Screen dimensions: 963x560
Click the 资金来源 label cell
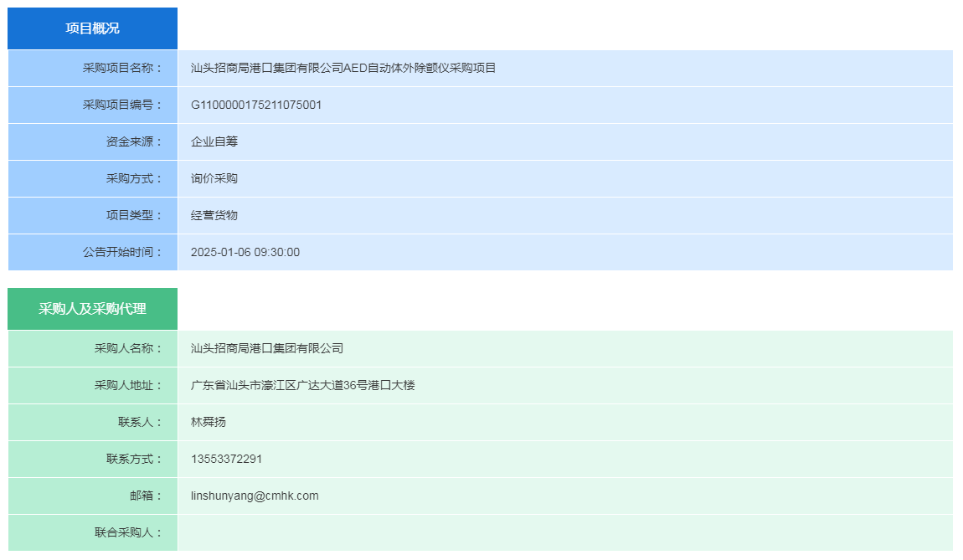click(x=134, y=141)
